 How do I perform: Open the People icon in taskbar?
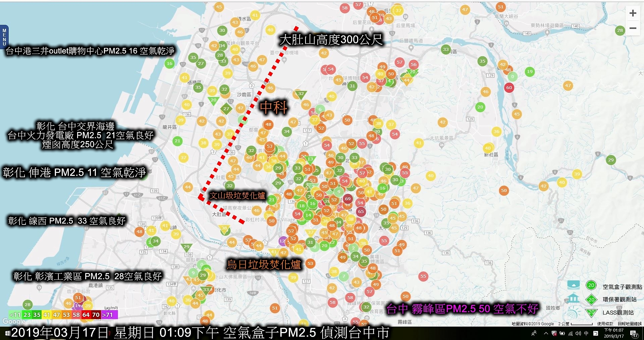[x=534, y=333]
